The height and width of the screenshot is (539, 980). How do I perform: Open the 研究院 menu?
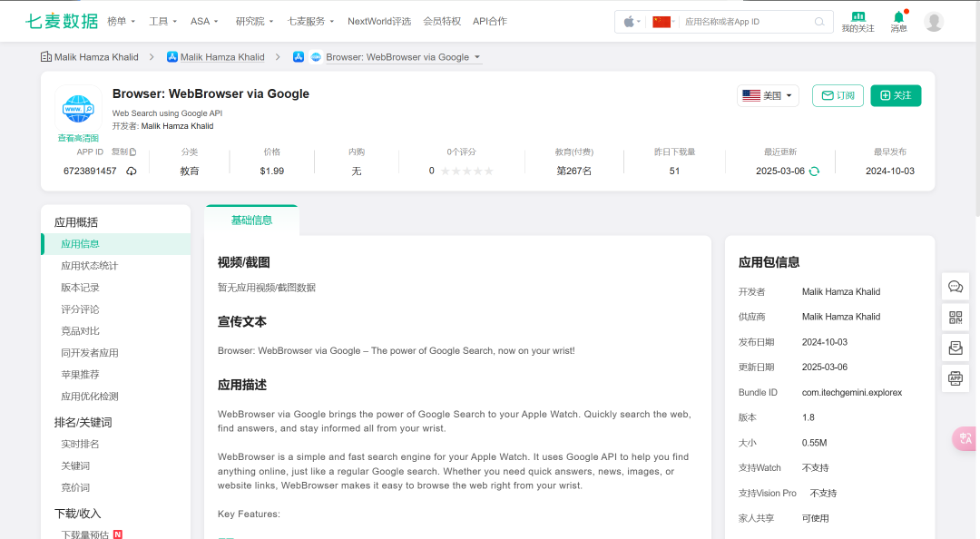(254, 21)
